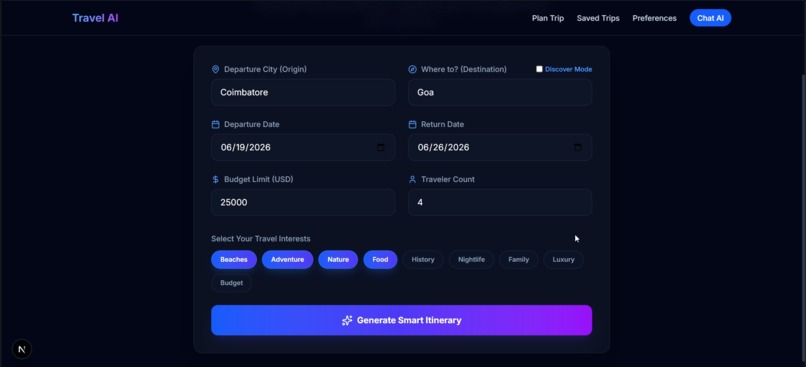Select the Departure Date field 06/19/2026
Viewport: 806px width, 367px height.
click(x=303, y=148)
